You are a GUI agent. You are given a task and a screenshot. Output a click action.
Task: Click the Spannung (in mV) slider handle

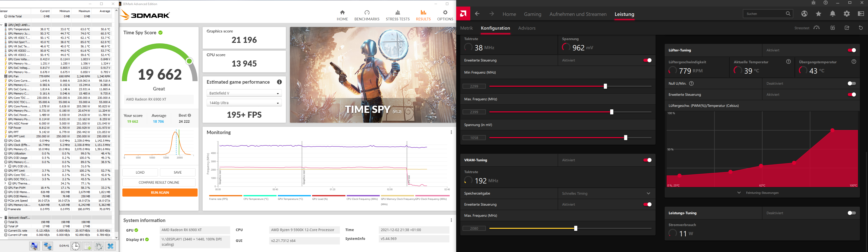coord(626,138)
